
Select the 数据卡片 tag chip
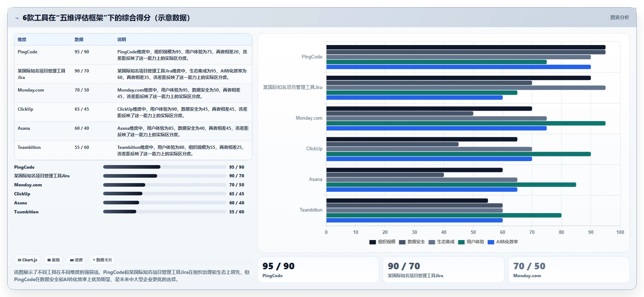tap(102, 260)
